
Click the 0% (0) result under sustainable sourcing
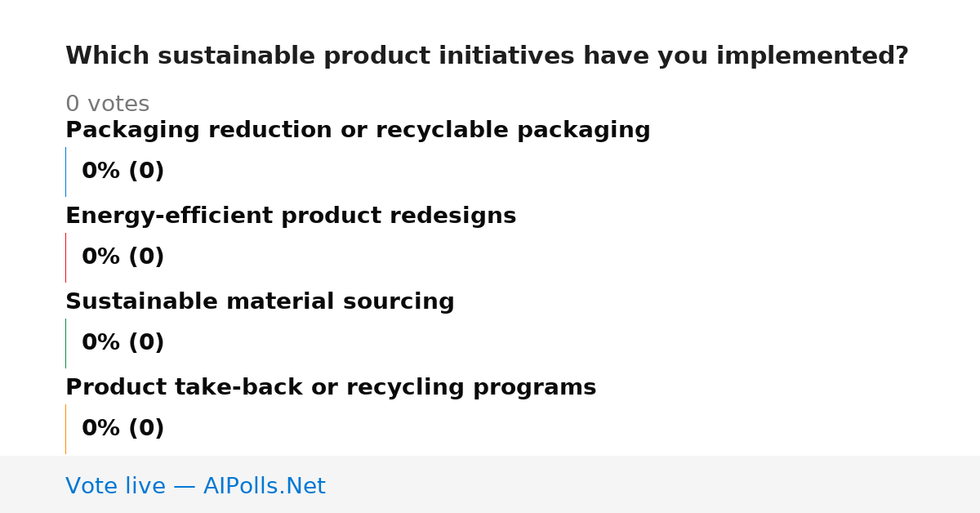(122, 343)
